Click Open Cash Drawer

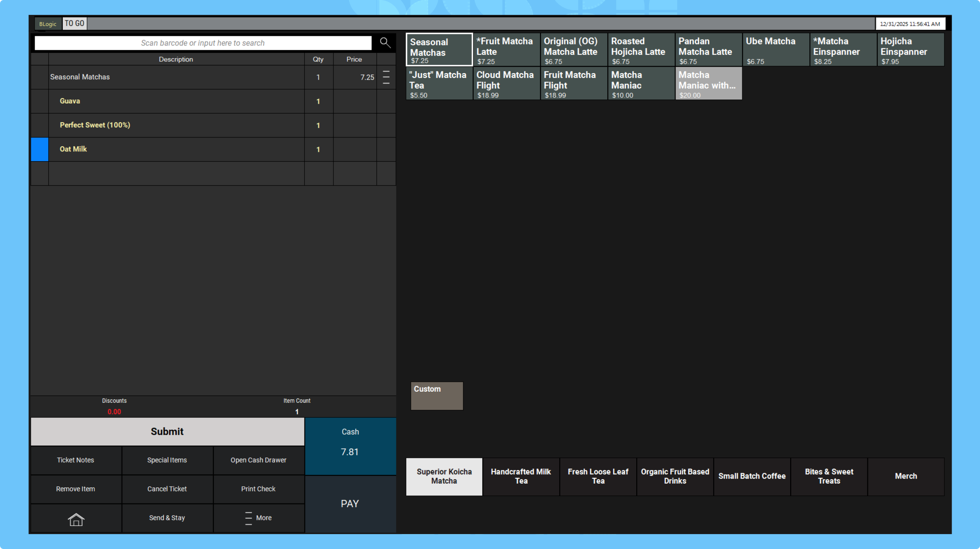[x=258, y=460]
